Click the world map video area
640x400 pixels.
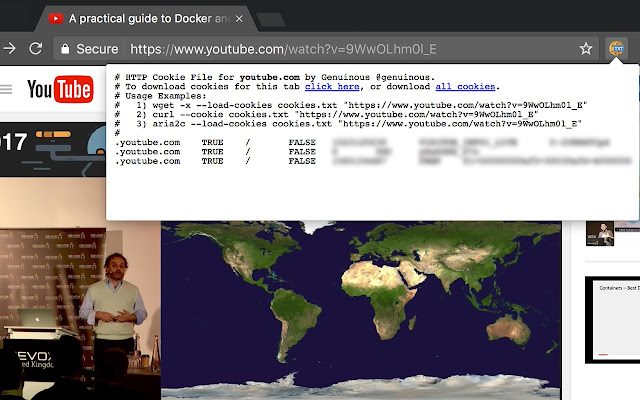click(370, 300)
